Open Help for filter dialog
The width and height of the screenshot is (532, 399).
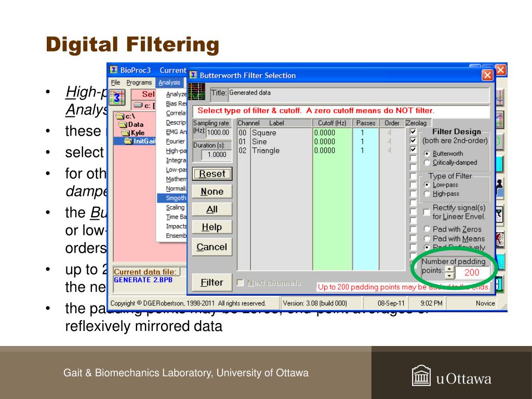[212, 227]
